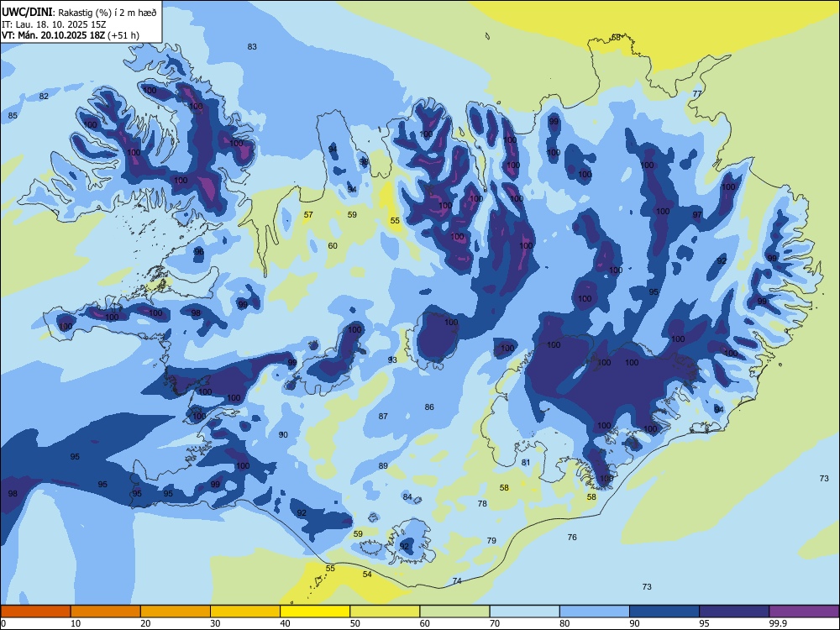Click the '50' legend tick label

pos(354,623)
